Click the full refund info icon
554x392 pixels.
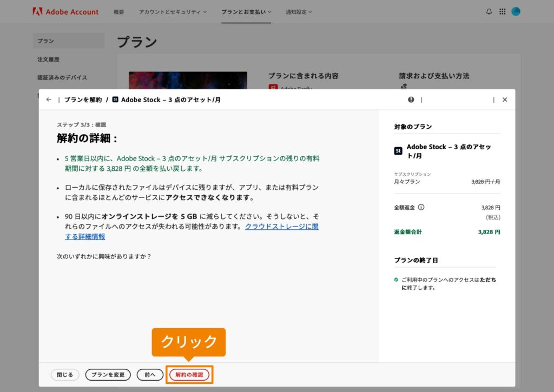tap(421, 207)
